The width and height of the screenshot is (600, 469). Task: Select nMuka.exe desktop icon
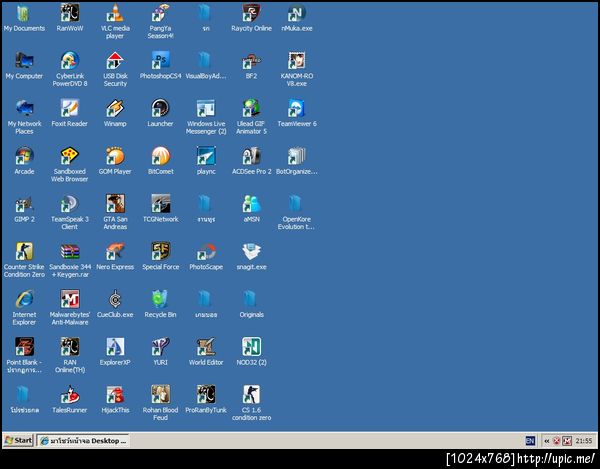[x=297, y=18]
